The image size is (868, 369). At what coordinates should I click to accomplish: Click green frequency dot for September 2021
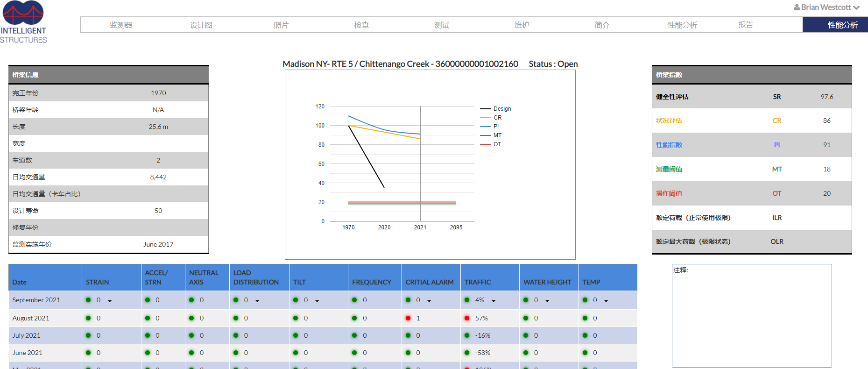(354, 300)
